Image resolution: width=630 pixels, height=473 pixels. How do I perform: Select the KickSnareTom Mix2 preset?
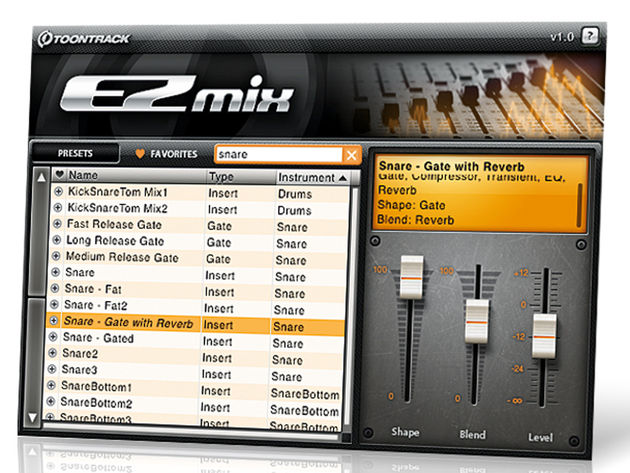click(x=117, y=208)
